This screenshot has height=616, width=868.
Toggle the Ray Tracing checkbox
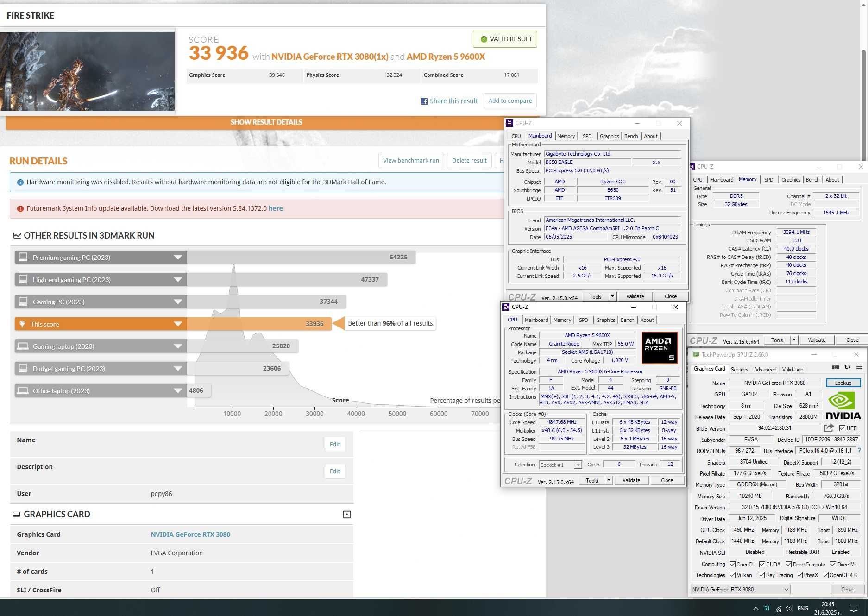tap(761, 575)
